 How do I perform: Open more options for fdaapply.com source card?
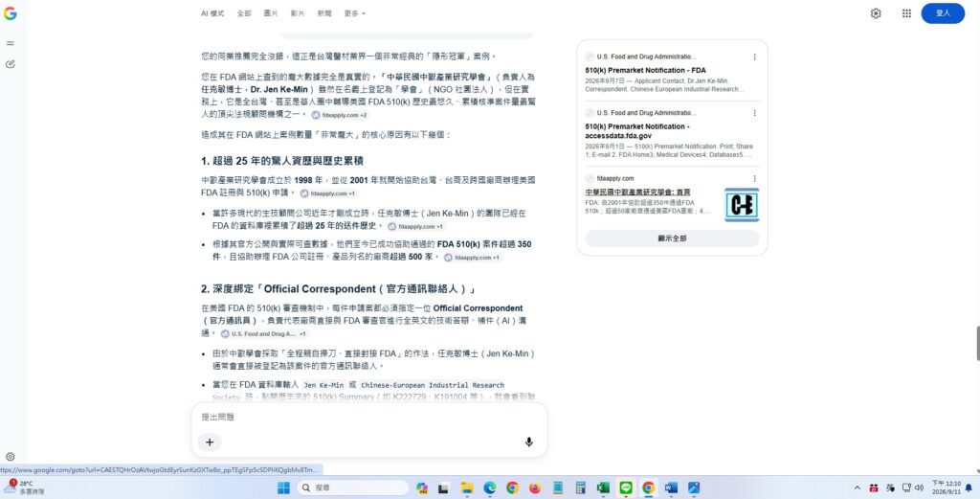click(754, 178)
